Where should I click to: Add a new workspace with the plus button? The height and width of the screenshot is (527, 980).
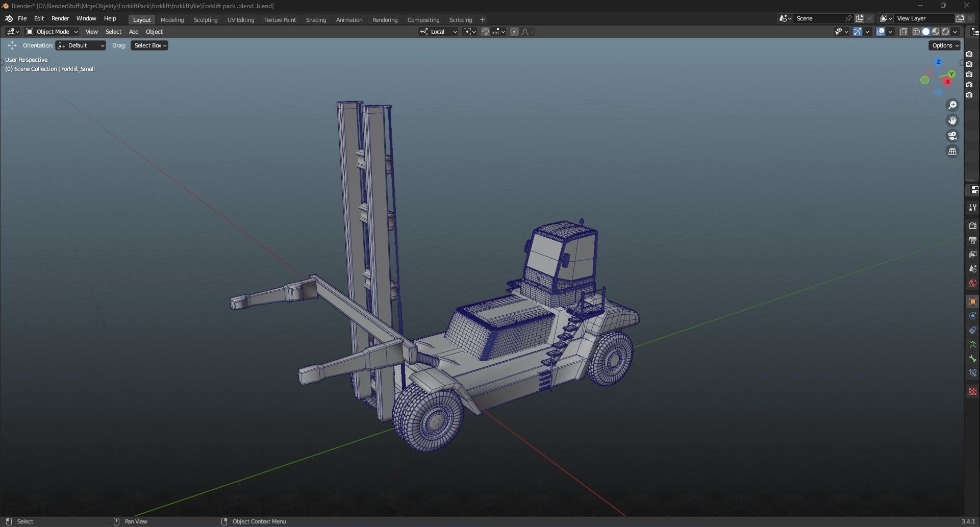tap(482, 20)
